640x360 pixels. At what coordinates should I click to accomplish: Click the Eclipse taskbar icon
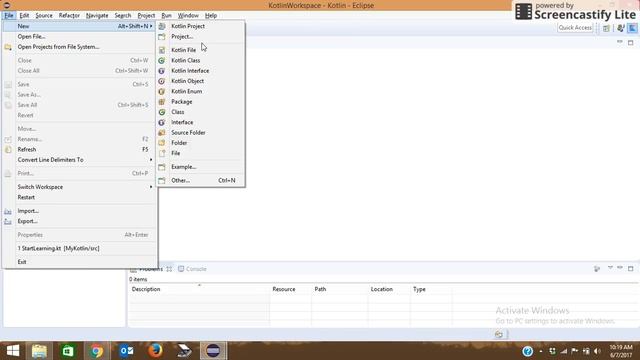tap(213, 351)
